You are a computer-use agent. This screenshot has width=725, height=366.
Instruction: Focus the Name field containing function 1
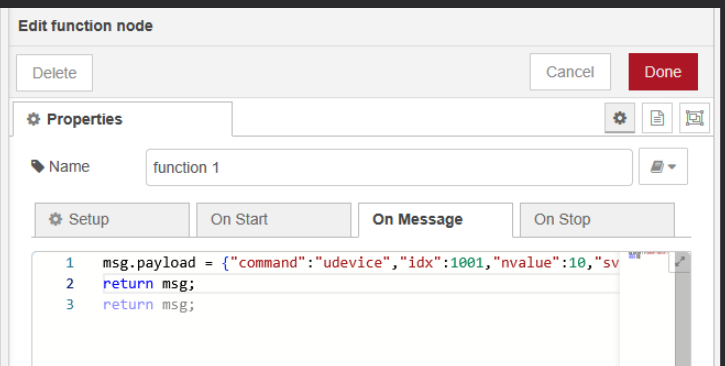389,167
